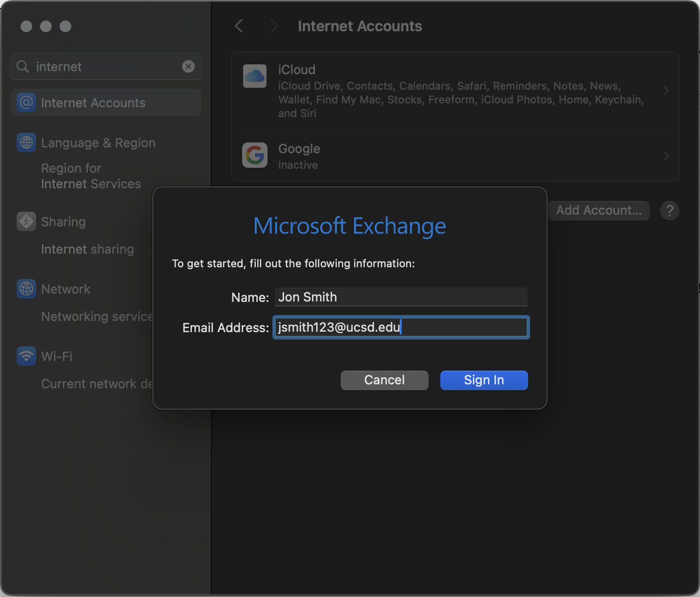
Task: Open Sharing settings in sidebar
Action: (x=63, y=222)
